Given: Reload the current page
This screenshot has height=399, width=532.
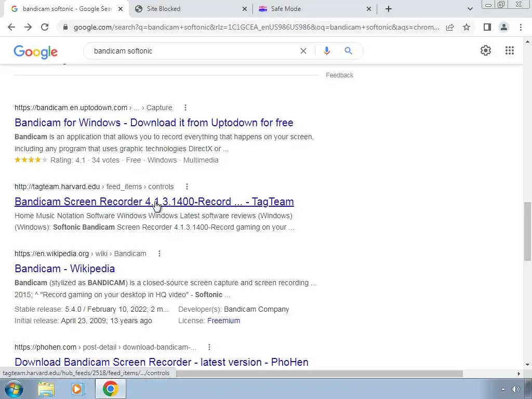Looking at the screenshot, I should pos(45,27).
